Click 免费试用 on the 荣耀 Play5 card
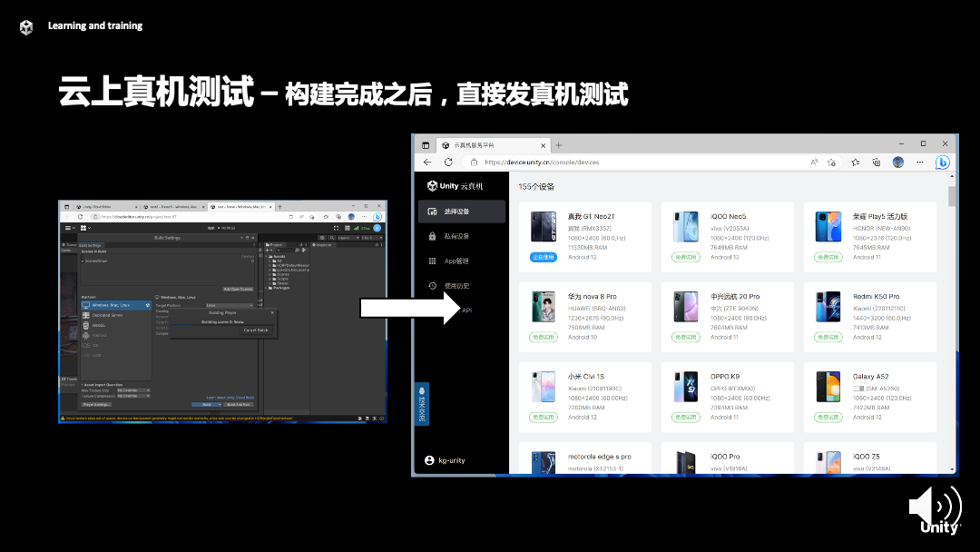 (x=828, y=257)
